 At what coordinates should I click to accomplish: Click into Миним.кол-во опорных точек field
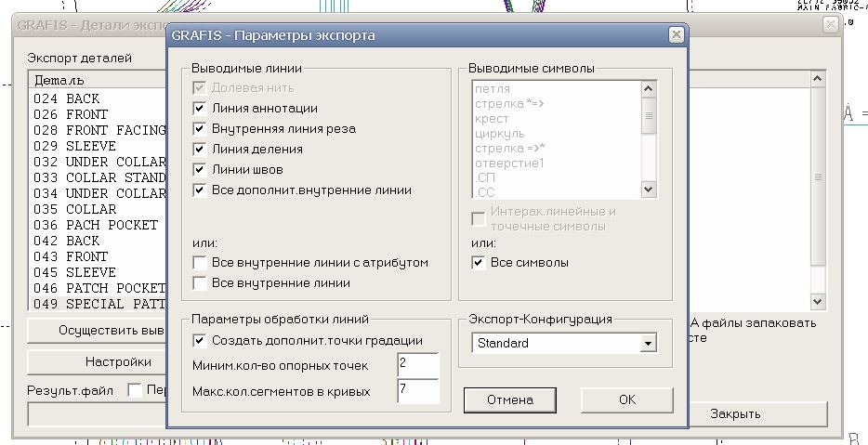coord(418,365)
